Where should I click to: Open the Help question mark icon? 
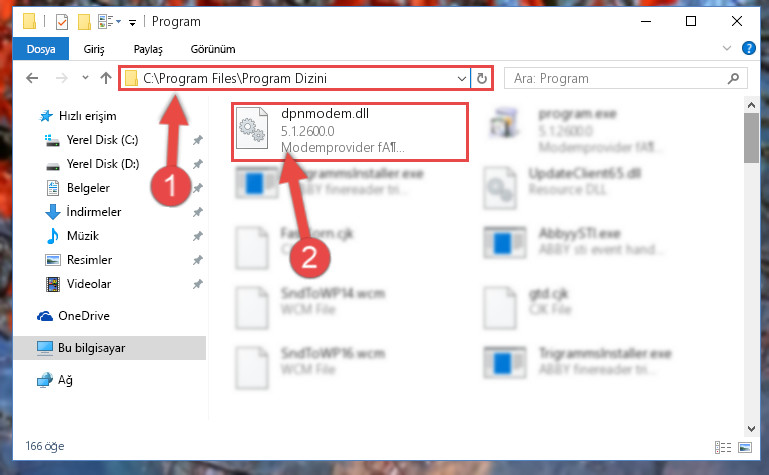(748, 48)
